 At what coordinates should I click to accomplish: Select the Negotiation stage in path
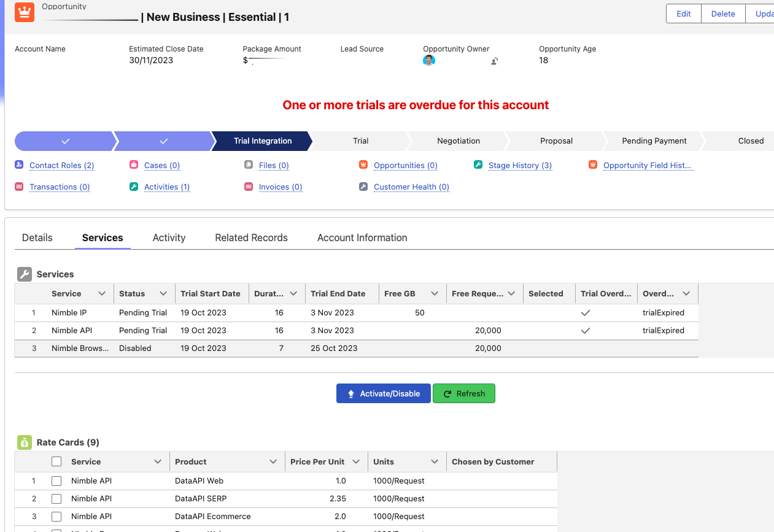pyautogui.click(x=459, y=141)
